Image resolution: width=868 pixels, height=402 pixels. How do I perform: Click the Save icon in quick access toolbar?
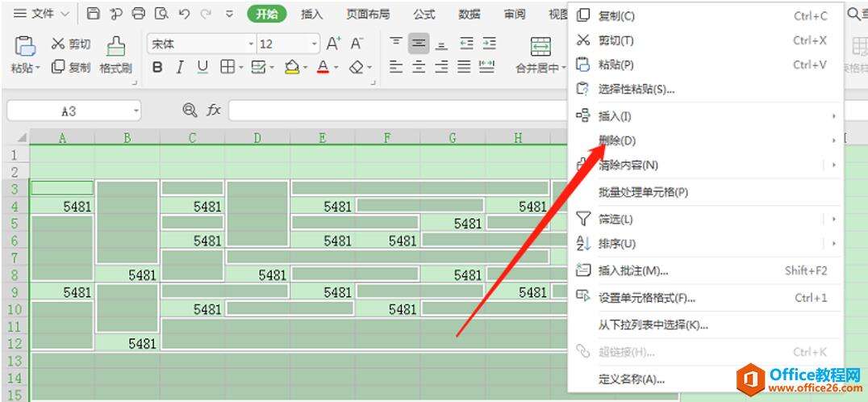[x=94, y=14]
